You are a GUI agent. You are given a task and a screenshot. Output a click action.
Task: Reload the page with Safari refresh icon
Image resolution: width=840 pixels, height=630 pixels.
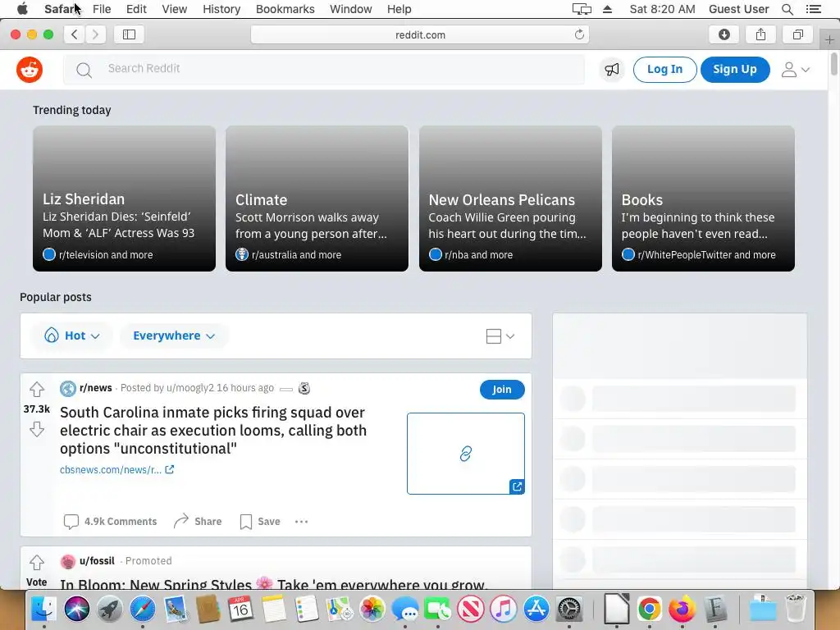pos(579,34)
